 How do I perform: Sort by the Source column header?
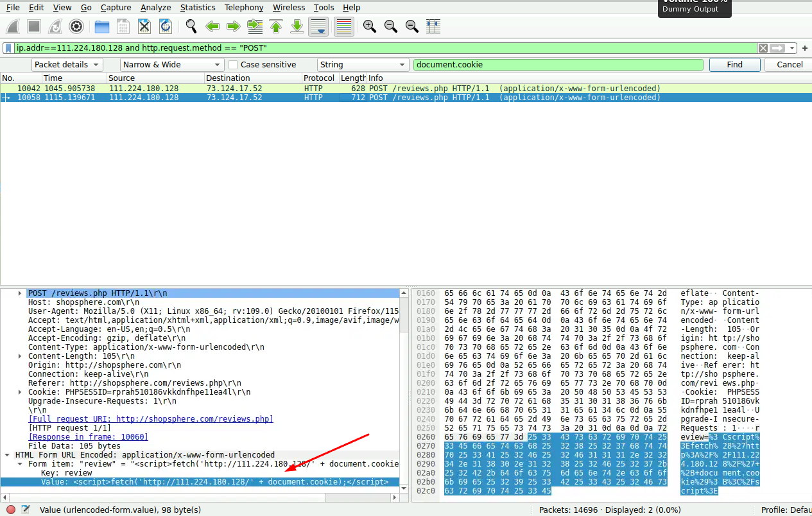click(155, 78)
